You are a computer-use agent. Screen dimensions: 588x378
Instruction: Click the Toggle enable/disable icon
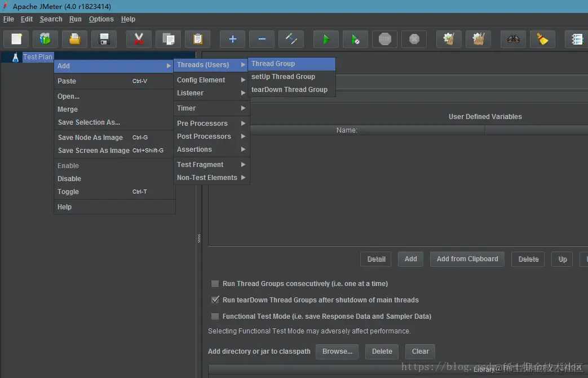click(291, 39)
